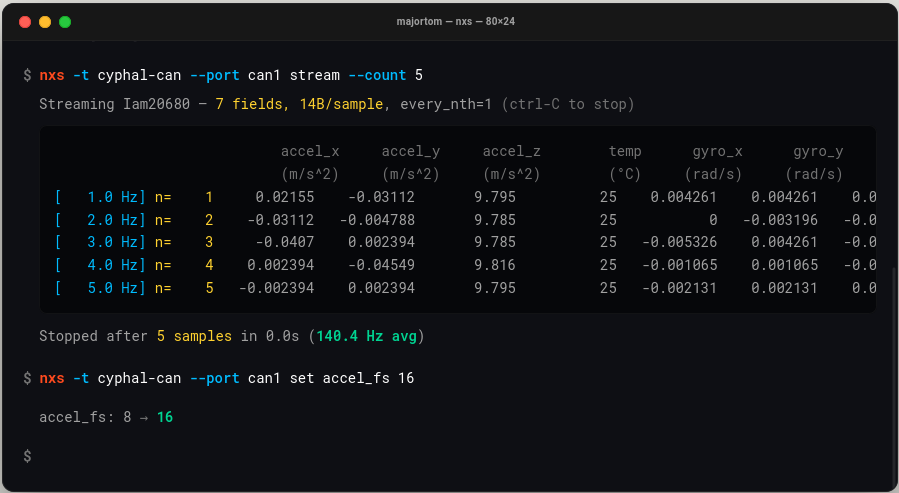
Task: Click accel_y value -0.04549
Action: click(381, 265)
